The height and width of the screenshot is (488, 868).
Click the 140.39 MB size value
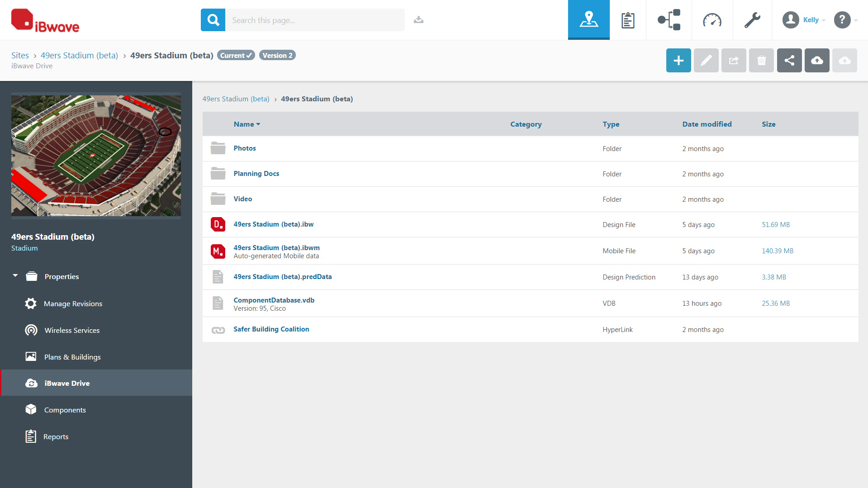pos(778,251)
